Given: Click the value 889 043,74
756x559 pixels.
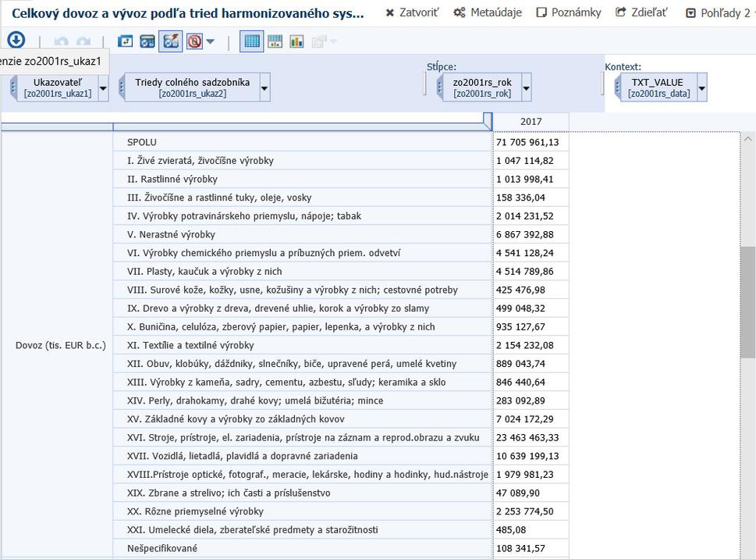Looking at the screenshot, I should tap(520, 364).
